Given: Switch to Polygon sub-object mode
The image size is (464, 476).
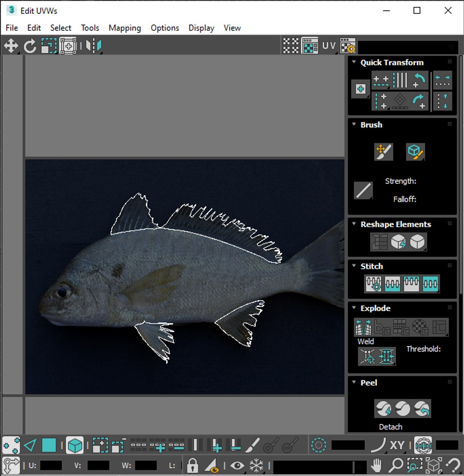Looking at the screenshot, I should tap(49, 446).
